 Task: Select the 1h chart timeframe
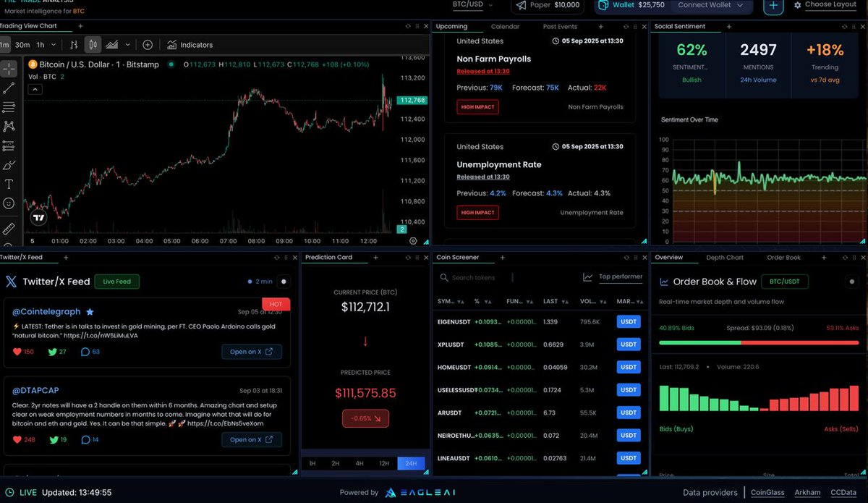(41, 45)
